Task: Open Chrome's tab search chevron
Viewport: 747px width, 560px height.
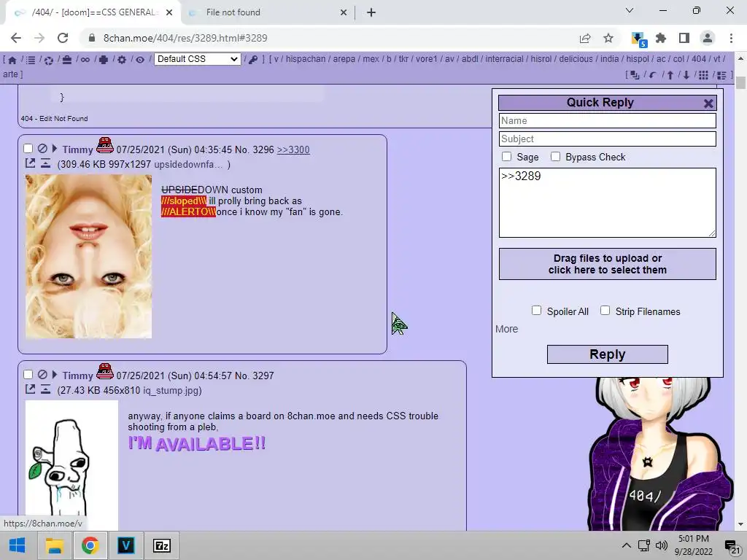Action: pos(630,10)
